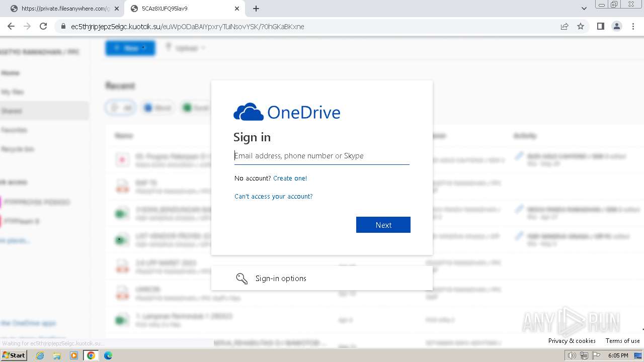The image size is (644, 362).
Task: Switch to the filesanywhere.com tab
Action: coord(65,9)
